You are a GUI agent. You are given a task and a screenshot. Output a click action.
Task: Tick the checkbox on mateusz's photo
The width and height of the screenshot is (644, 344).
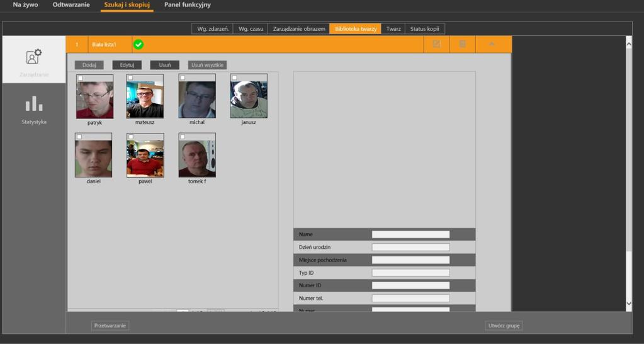pyautogui.click(x=130, y=78)
